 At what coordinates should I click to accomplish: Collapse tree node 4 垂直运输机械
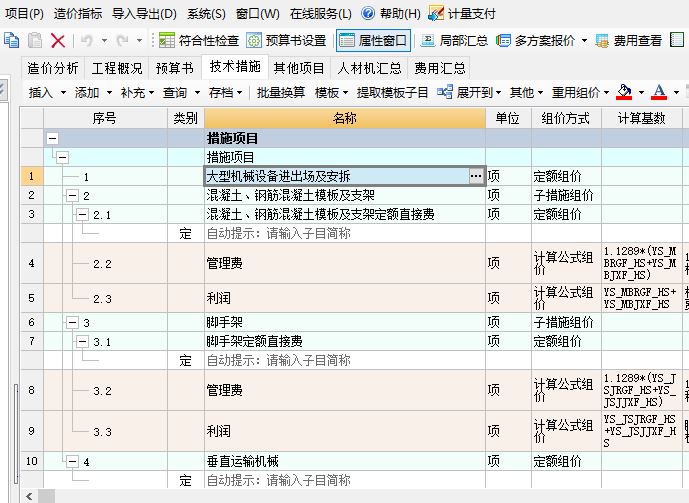pos(73,461)
